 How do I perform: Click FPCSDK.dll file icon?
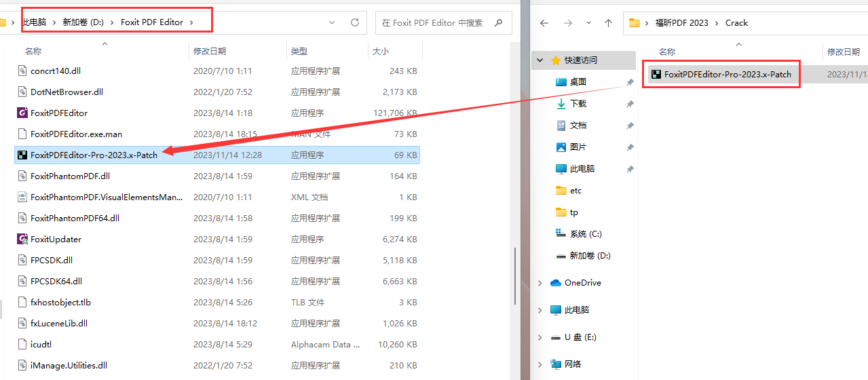pyautogui.click(x=22, y=260)
